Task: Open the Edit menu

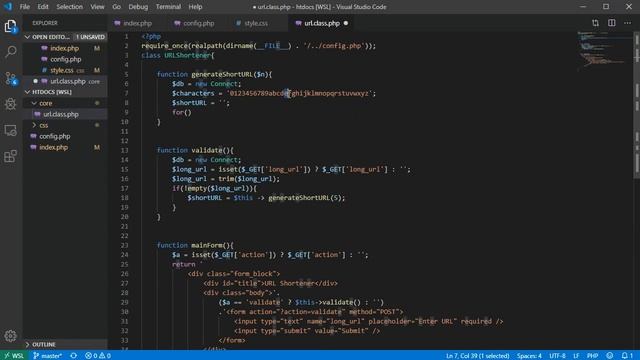Action: [x=43, y=7]
